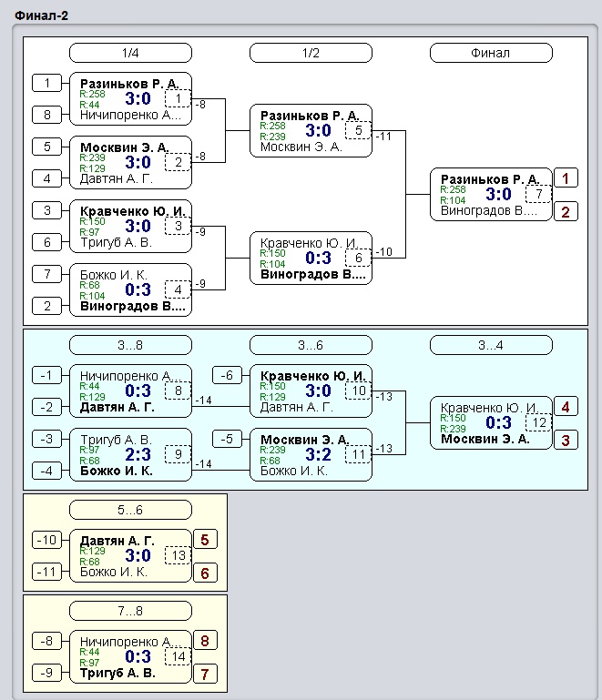This screenshot has width=602, height=700.
Task: Click place 5 box next to Давтян
Action: coord(205,540)
